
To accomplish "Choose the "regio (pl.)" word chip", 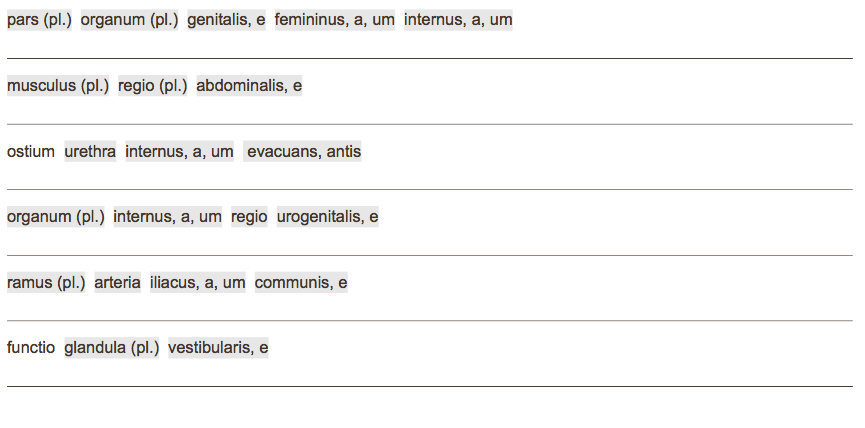I will tap(153, 85).
